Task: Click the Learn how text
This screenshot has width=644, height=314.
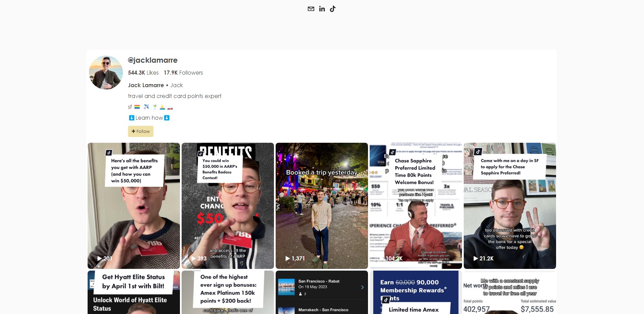Action: pos(149,118)
